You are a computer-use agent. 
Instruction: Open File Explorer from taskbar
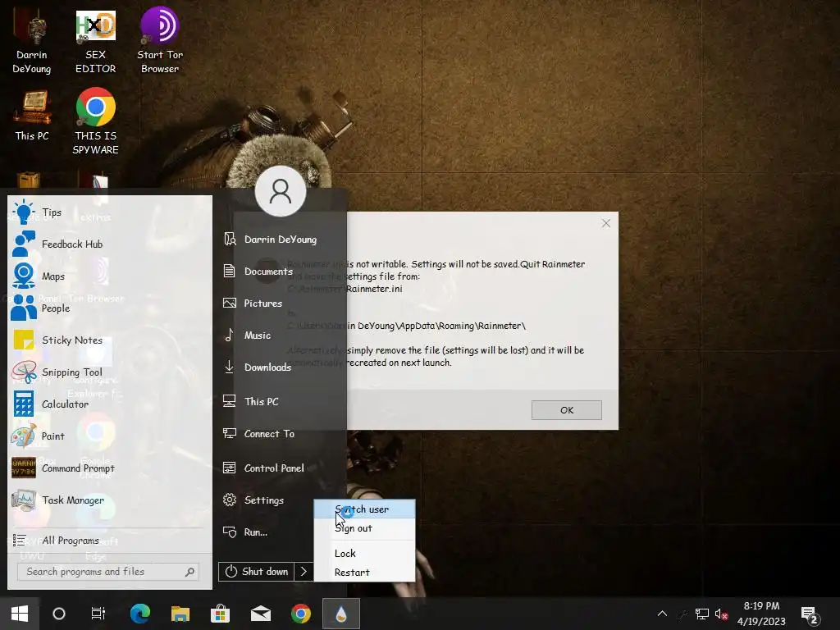tap(180, 614)
